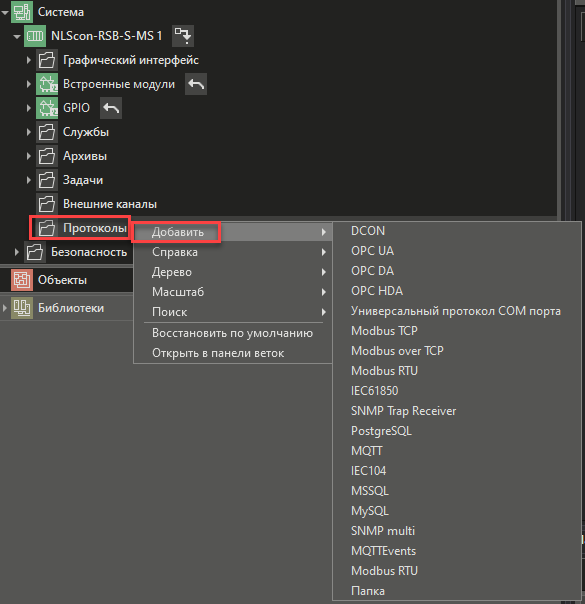This screenshot has width=585, height=604.
Task: Add a Папка folder item
Action: (x=457, y=591)
